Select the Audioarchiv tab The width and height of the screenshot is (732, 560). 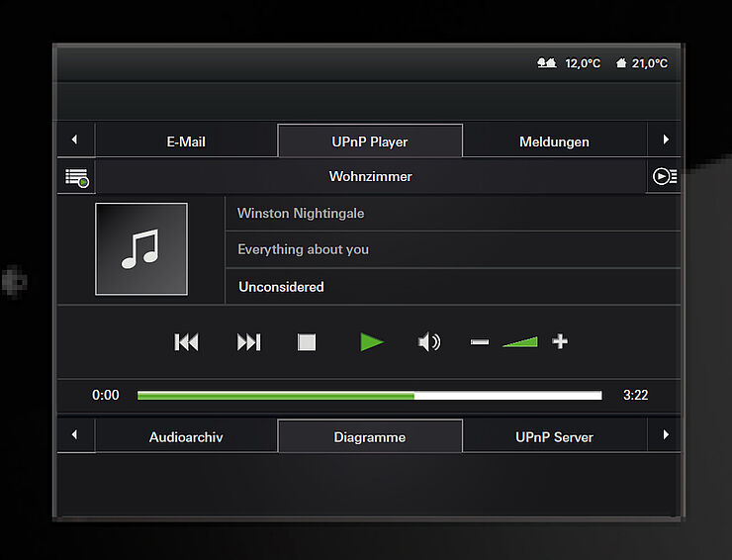point(186,436)
